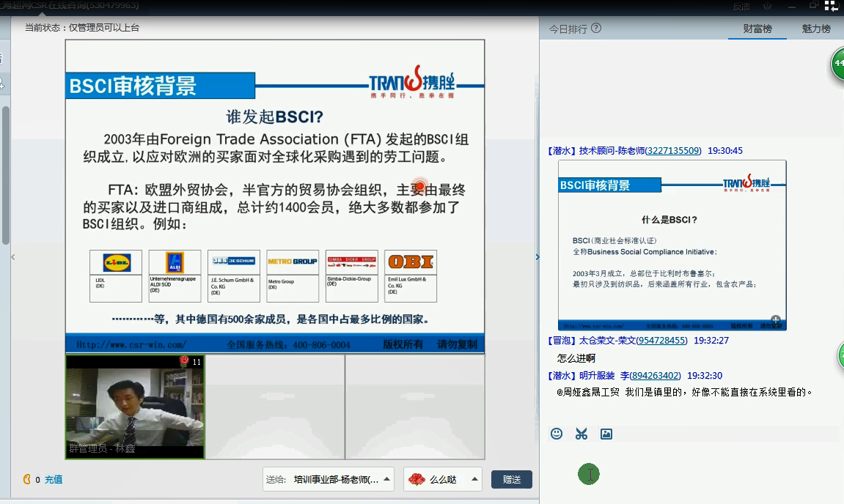The image size is (844, 504).
Task: Click the timestamp 19:32:27
Action: coord(711,341)
